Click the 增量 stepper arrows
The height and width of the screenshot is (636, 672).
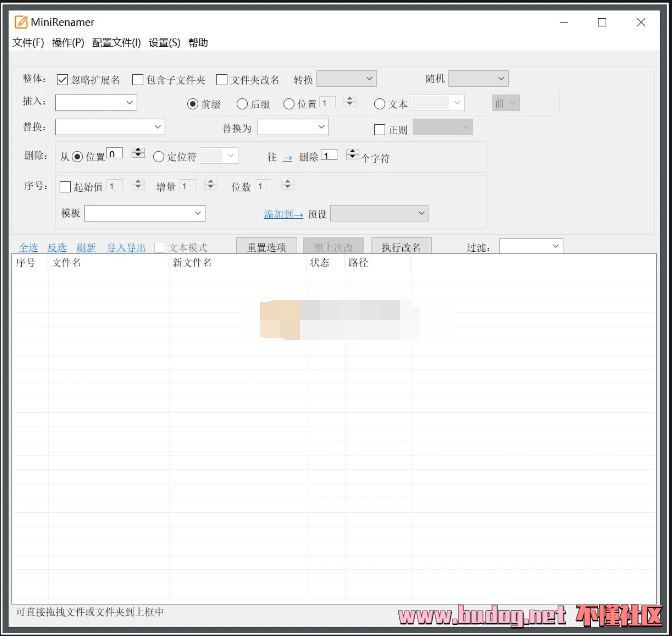click(210, 185)
